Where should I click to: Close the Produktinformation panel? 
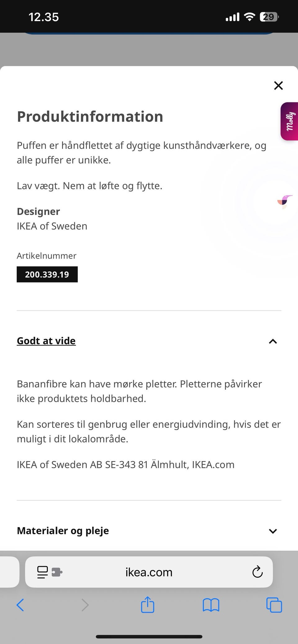click(x=278, y=86)
